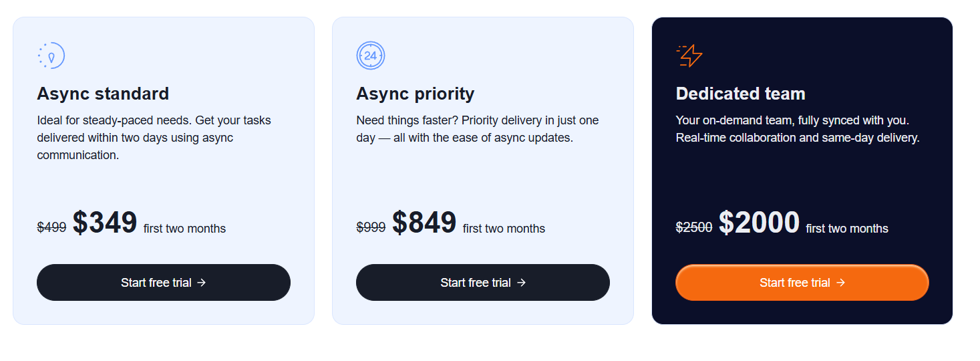Click the $349 price
980x361 pixels.
click(105, 223)
